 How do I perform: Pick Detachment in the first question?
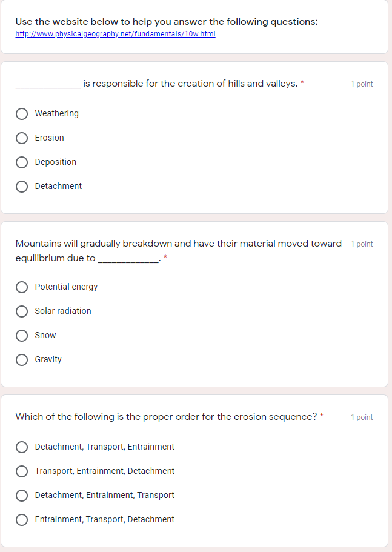pyautogui.click(x=22, y=187)
